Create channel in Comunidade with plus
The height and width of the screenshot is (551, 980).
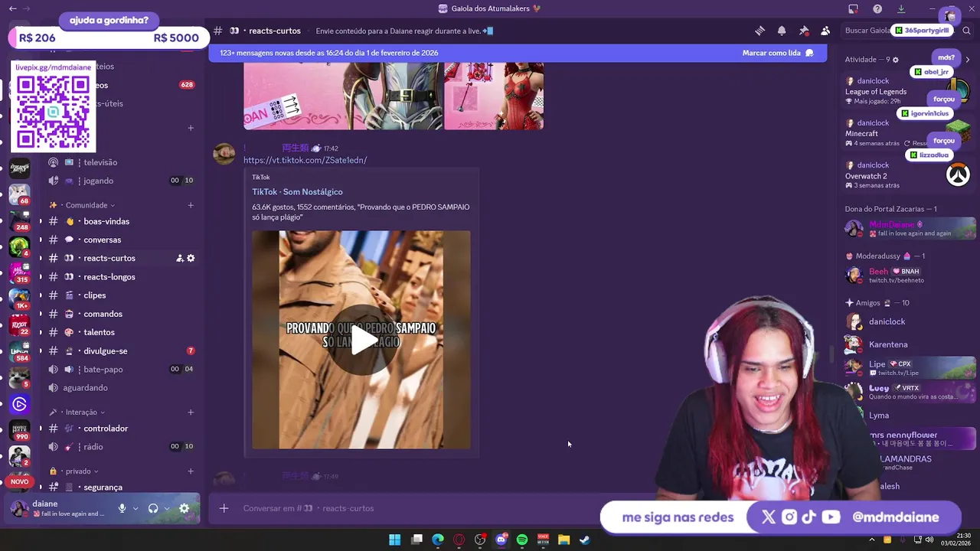tap(191, 205)
